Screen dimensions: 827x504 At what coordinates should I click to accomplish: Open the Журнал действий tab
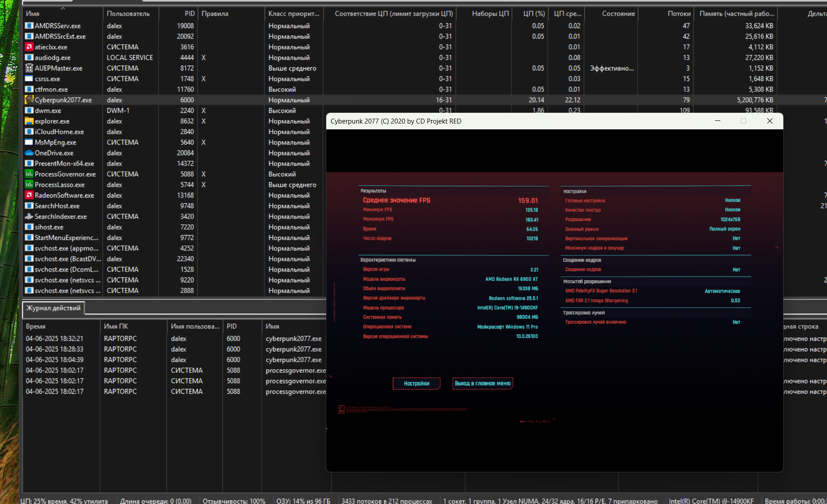[54, 308]
